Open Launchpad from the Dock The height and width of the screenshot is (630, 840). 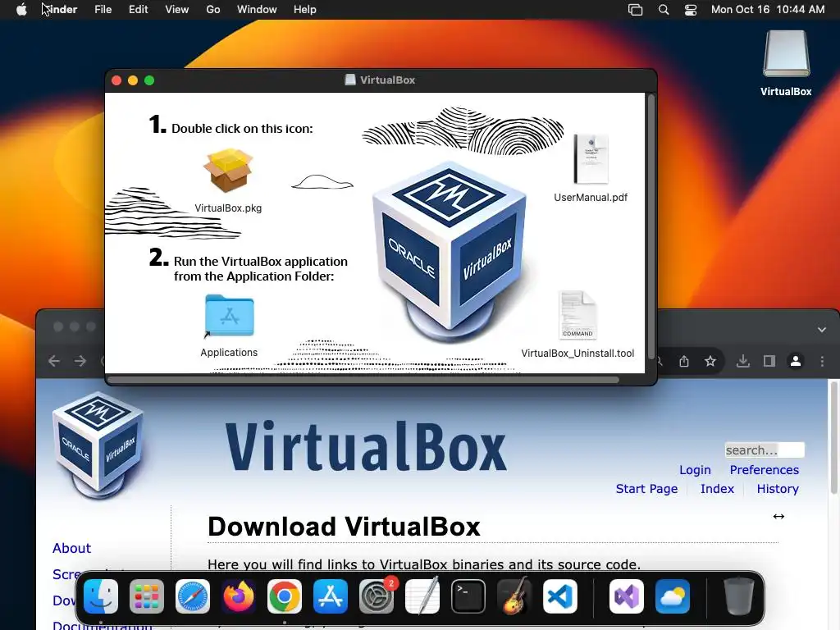click(147, 596)
